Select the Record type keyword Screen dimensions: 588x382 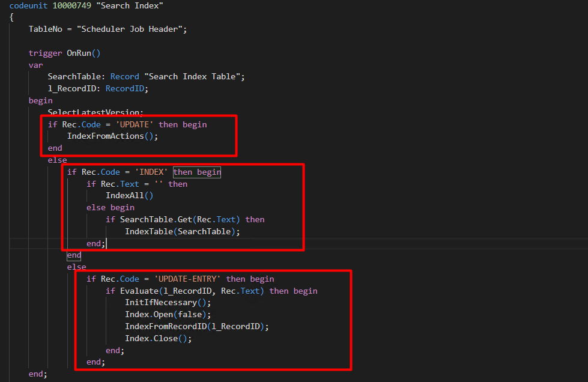[x=124, y=76]
